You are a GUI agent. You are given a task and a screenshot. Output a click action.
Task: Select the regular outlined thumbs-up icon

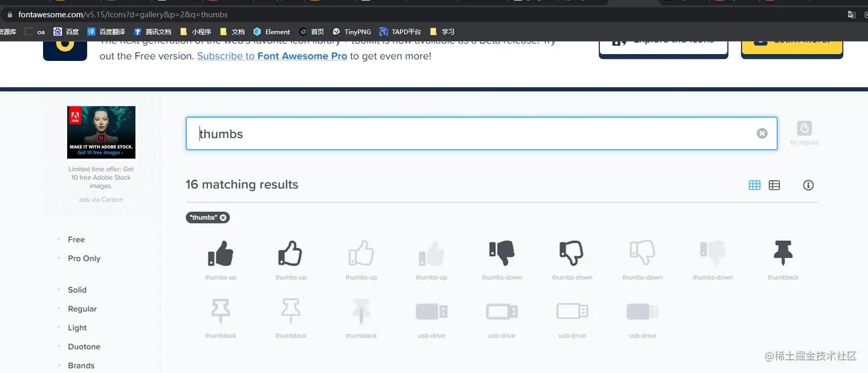[x=290, y=253]
